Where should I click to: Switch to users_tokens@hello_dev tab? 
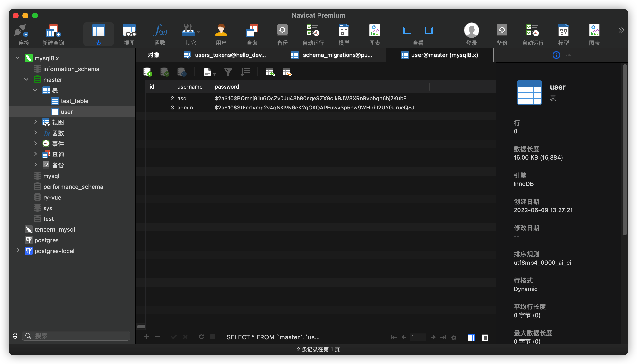pyautogui.click(x=226, y=55)
